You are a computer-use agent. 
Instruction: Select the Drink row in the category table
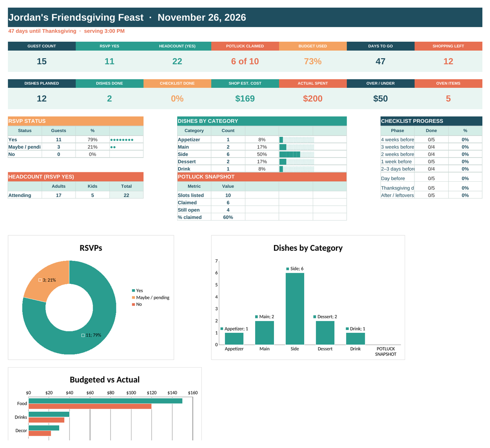(262, 169)
